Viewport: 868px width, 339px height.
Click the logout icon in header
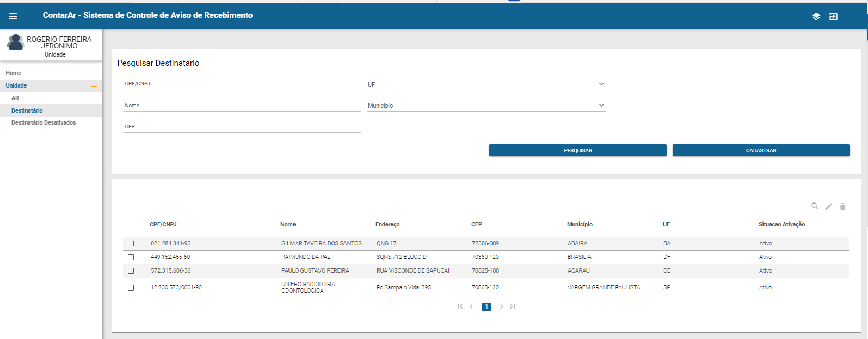[833, 16]
